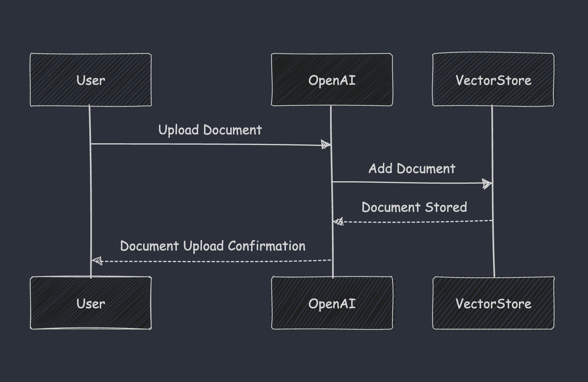Click the 'Document Upload Confirmation' label
This screenshot has width=588, height=382.
[x=213, y=246]
